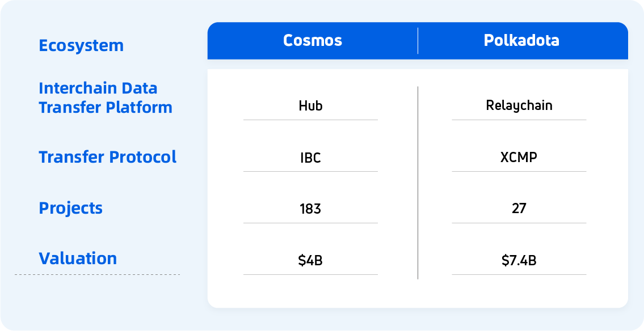644x331 pixels.
Task: Click the underline beneath Hub
Action: click(x=310, y=120)
